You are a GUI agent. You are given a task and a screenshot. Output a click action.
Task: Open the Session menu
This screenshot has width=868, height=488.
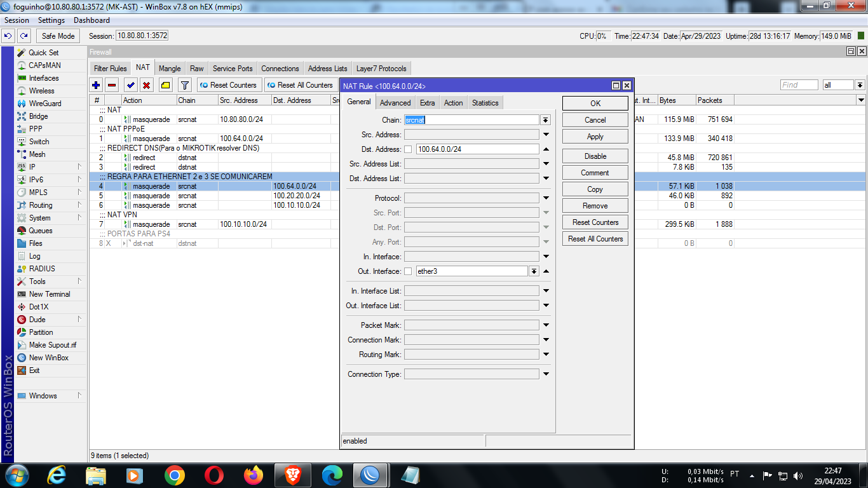point(17,20)
